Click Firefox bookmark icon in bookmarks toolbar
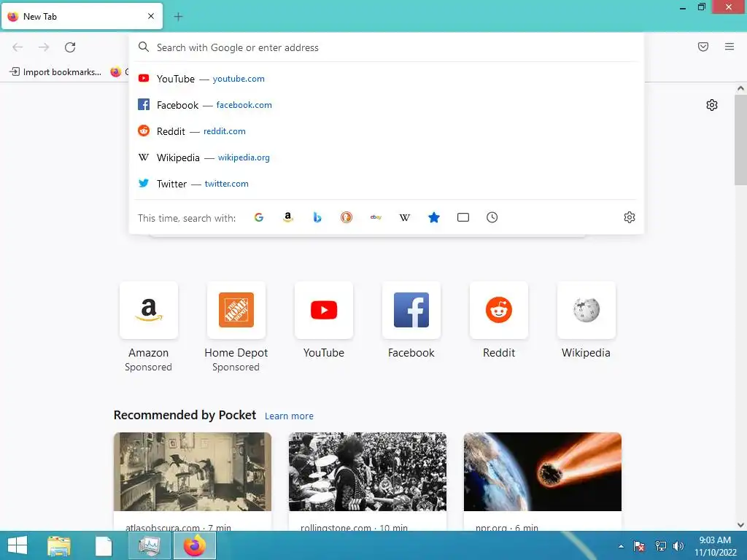The image size is (747, 560). coord(116,72)
